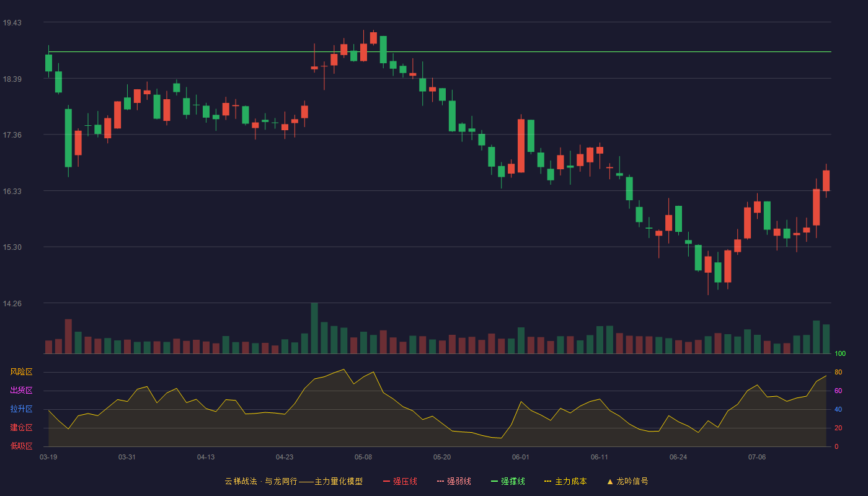Click the 云梯战法 主力量化模型 title text
The height and width of the screenshot is (496, 868).
[293, 481]
